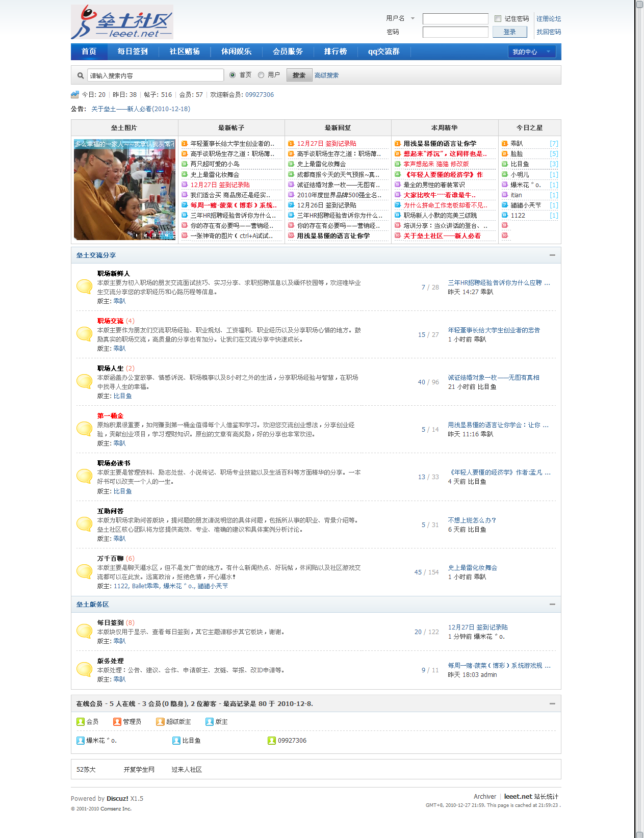Screen dimensions: 644x838
Task: Open the new member 09927306 link
Action: click(260, 95)
